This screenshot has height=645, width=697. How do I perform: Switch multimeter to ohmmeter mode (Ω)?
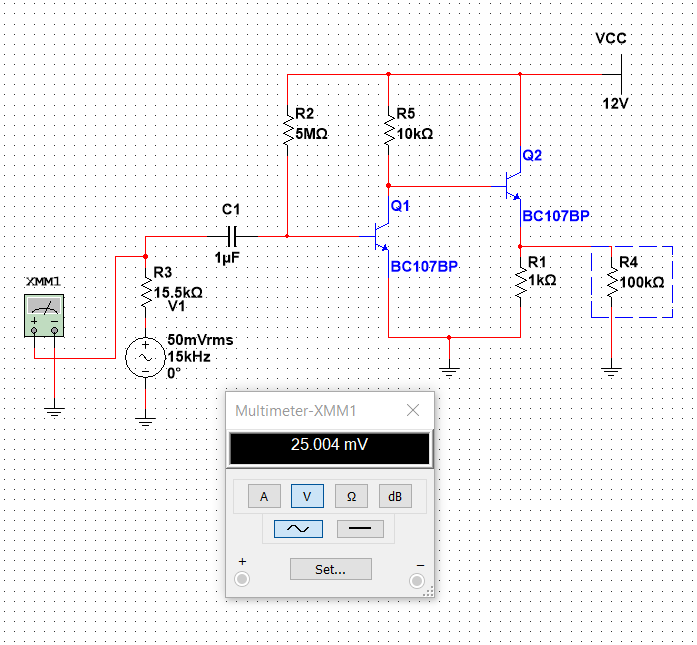click(351, 496)
